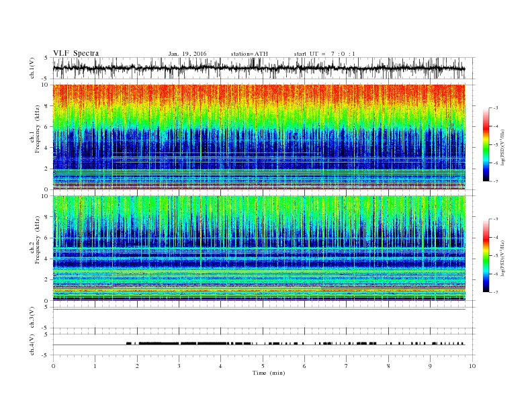
Task: Click the "9" tick on the time axis
Action: coord(430,366)
